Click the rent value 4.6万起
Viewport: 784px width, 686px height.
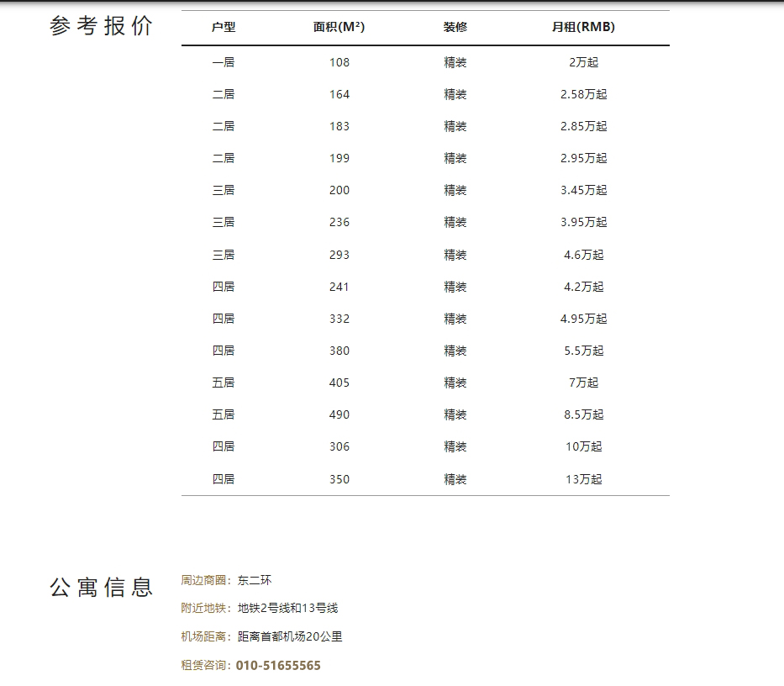click(583, 256)
